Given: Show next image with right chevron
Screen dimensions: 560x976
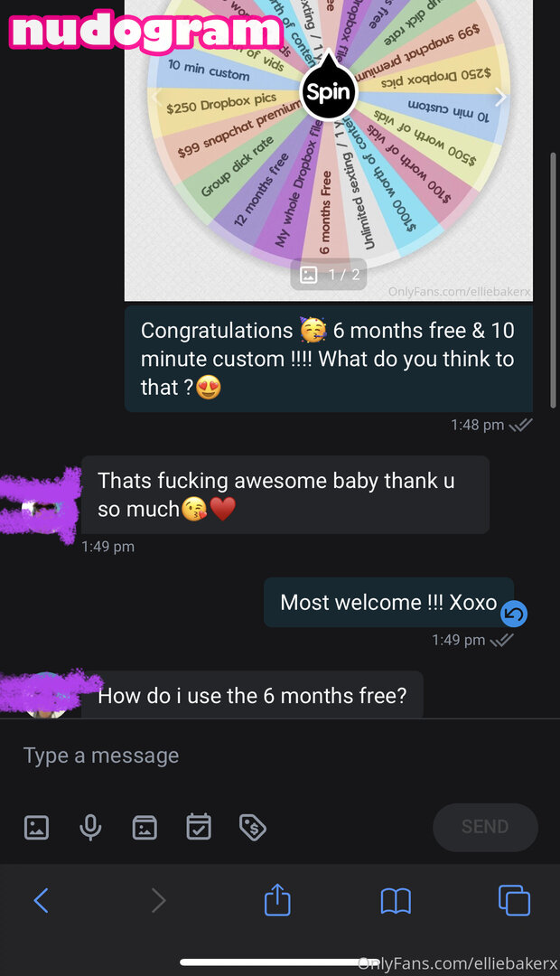Looking at the screenshot, I should [501, 97].
